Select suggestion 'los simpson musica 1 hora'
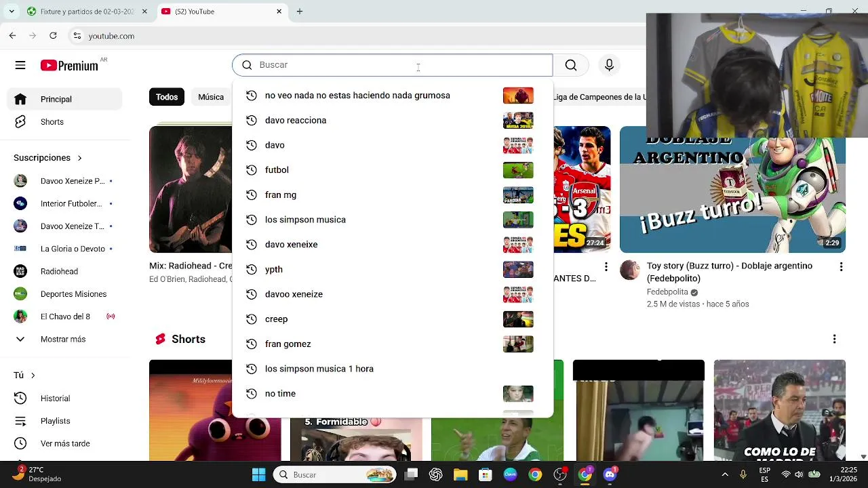Viewport: 868px width, 488px height. [393, 369]
